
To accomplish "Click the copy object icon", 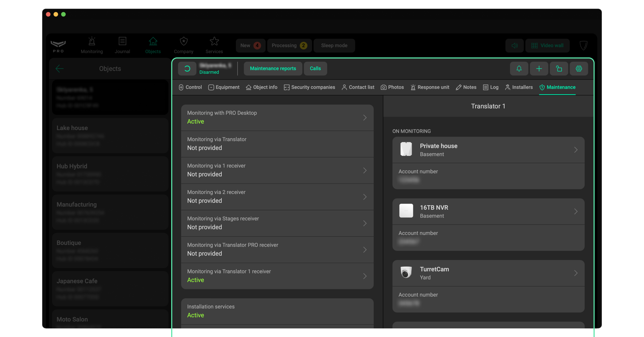I will tap(559, 69).
